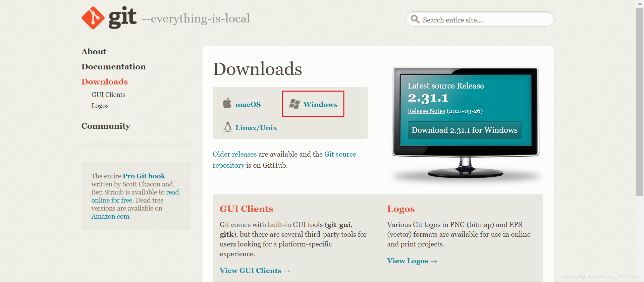Open the About page from sidebar
This screenshot has width=644, height=282.
[x=94, y=51]
